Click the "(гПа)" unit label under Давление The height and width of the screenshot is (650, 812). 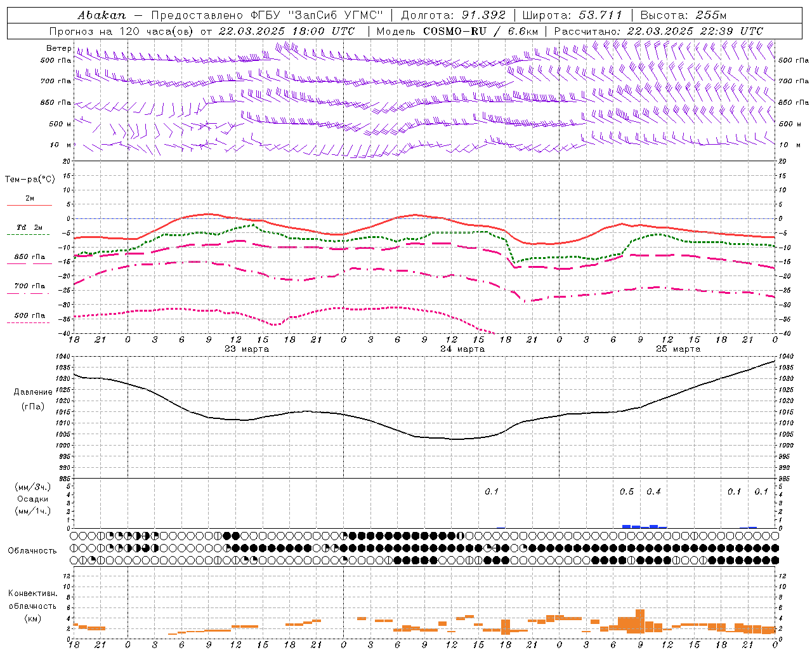click(x=33, y=406)
